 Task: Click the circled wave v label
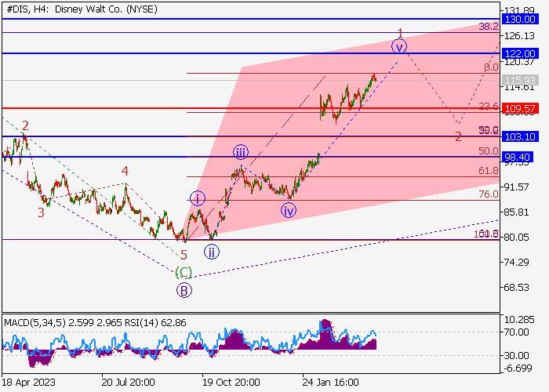pos(399,46)
